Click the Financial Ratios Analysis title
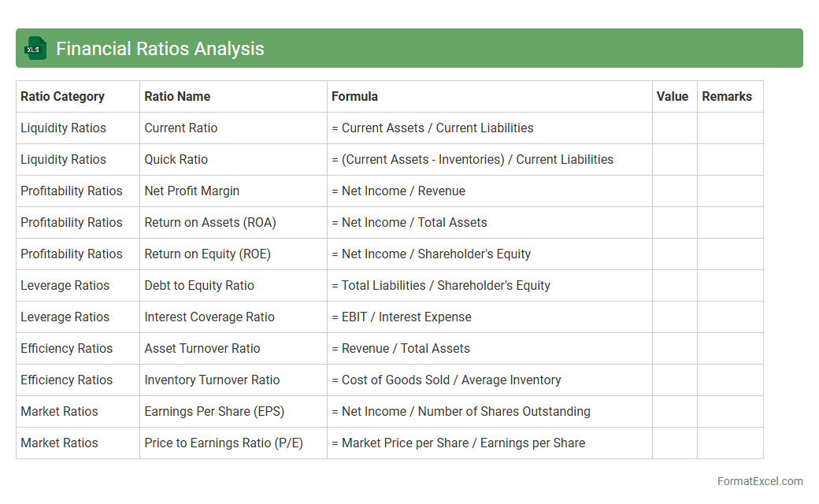The width and height of the screenshot is (819, 504). [160, 49]
